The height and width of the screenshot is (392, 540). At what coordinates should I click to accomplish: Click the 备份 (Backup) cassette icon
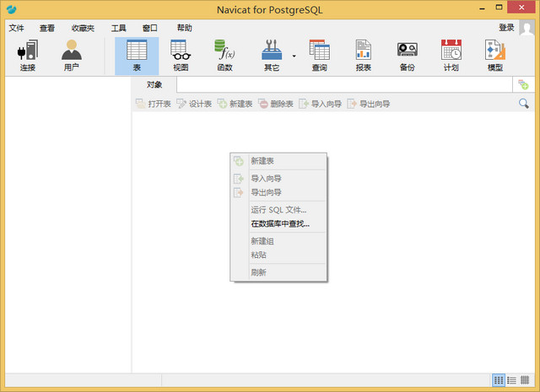click(x=407, y=56)
